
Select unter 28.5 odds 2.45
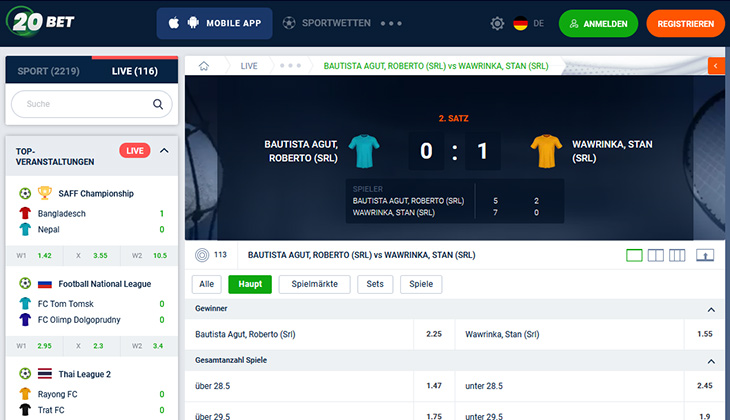(704, 386)
